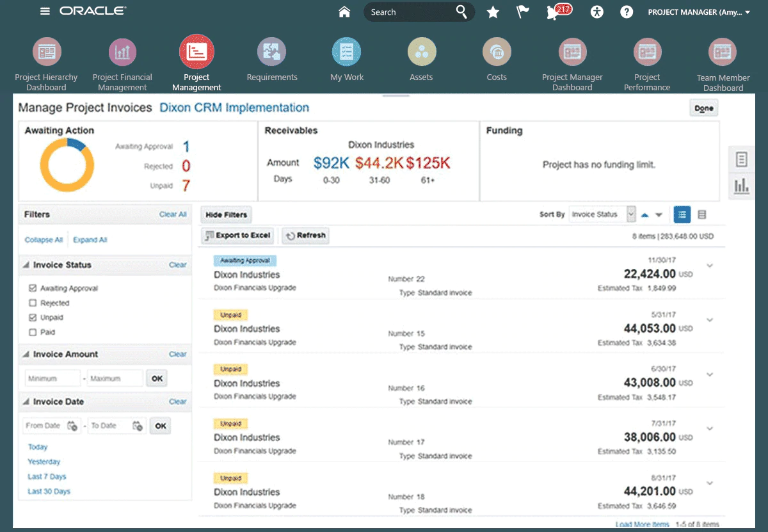This screenshot has width=768, height=532.
Task: Enable the Rejected status filter
Action: [x=33, y=303]
